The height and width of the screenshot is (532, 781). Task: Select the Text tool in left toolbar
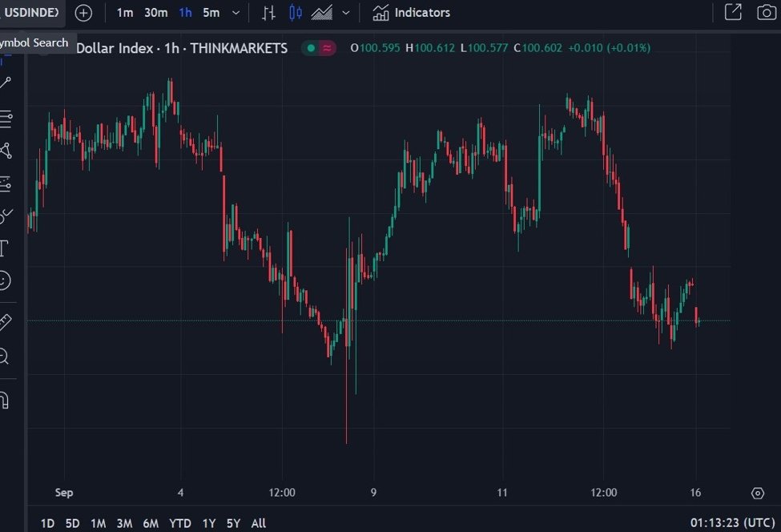(x=4, y=248)
